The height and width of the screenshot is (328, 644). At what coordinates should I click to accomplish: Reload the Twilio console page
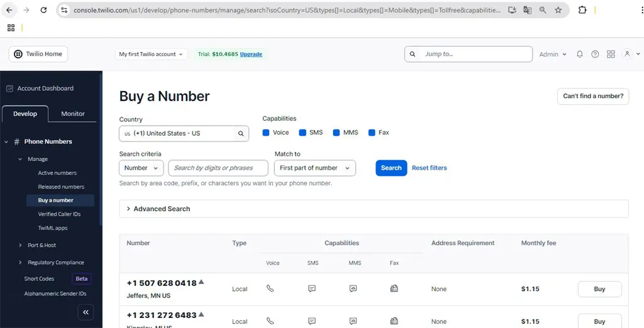43,10
